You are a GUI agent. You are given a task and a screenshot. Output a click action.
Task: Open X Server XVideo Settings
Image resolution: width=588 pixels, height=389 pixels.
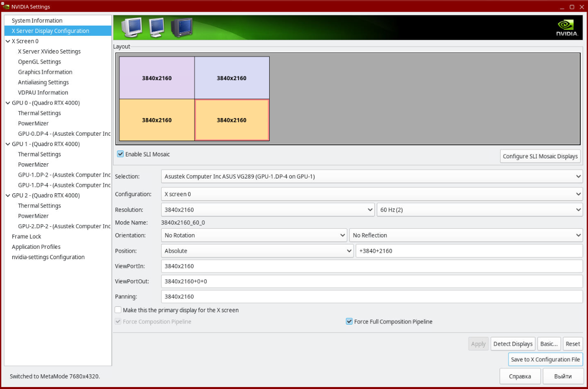(x=49, y=52)
